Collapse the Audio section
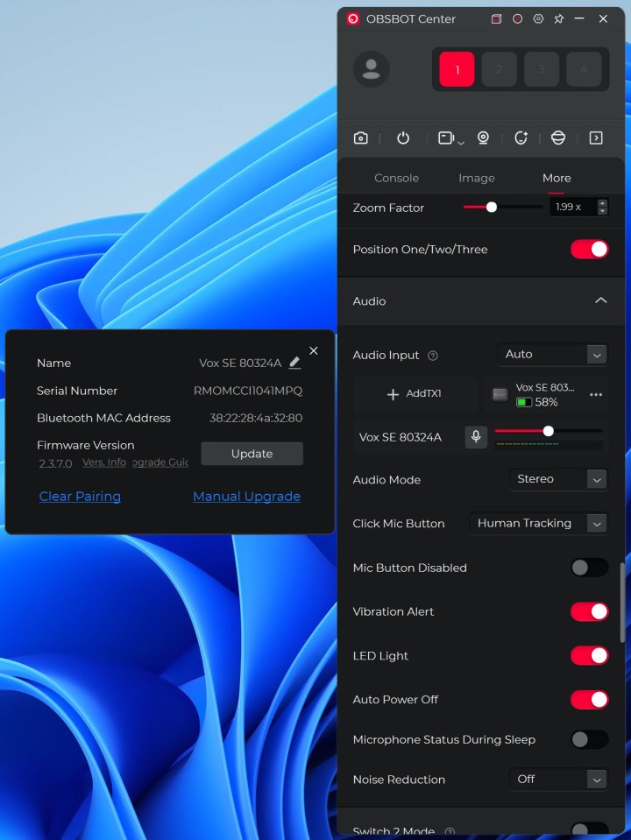The height and width of the screenshot is (840, 631). pos(600,300)
